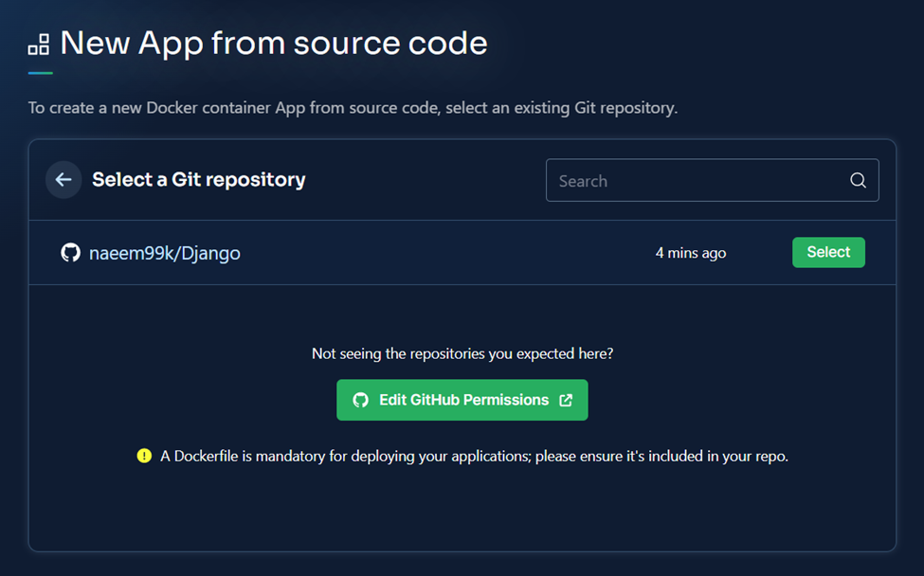Click the magnifier icon in the search box
This screenshot has height=576, width=924.
point(858,180)
